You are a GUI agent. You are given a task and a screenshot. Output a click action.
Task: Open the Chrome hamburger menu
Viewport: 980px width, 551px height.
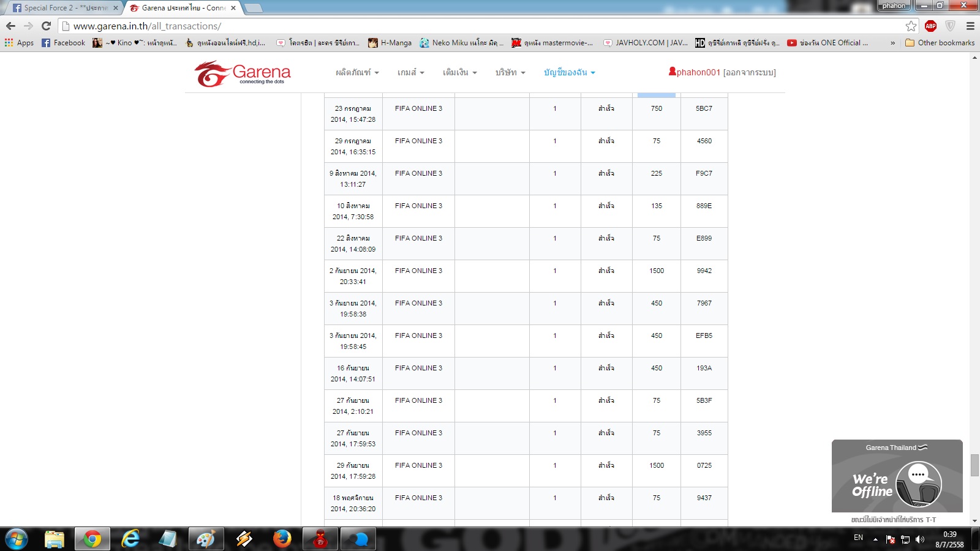pyautogui.click(x=970, y=26)
